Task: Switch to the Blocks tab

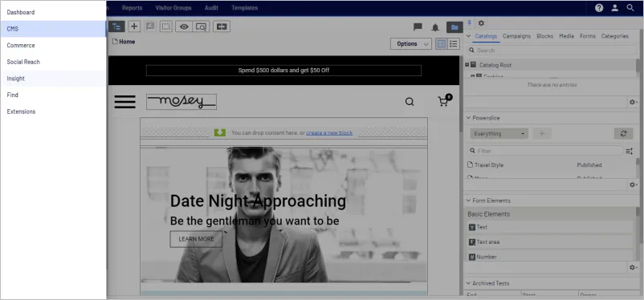Action: [x=544, y=36]
